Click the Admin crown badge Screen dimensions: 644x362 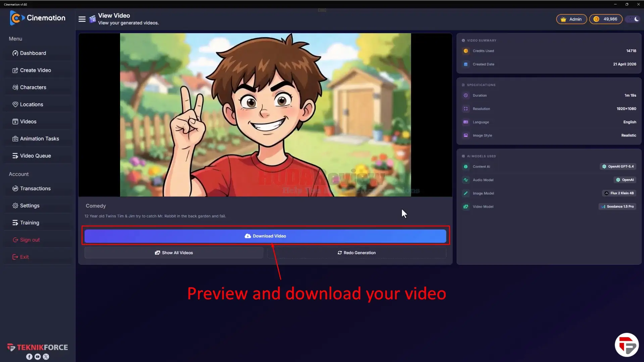coord(571,19)
